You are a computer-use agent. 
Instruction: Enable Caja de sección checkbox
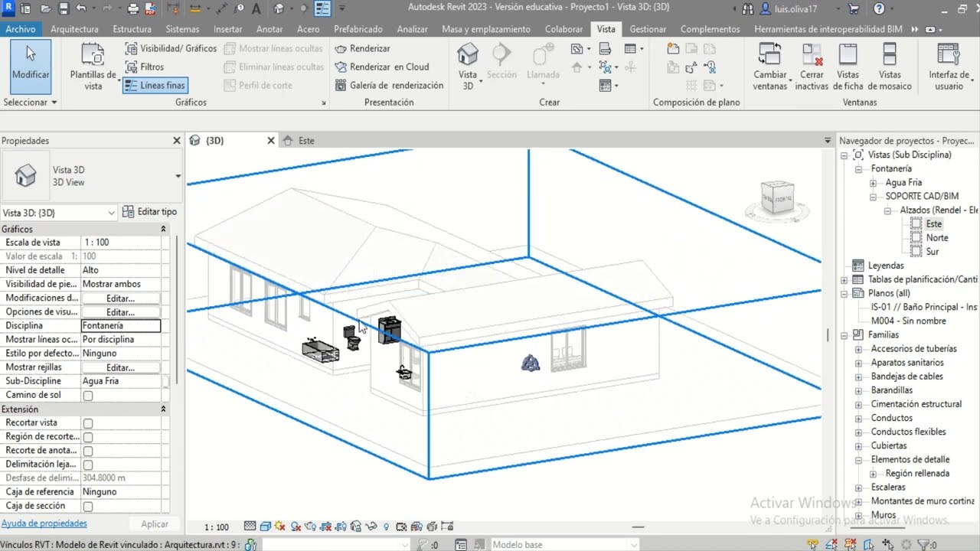pos(88,507)
